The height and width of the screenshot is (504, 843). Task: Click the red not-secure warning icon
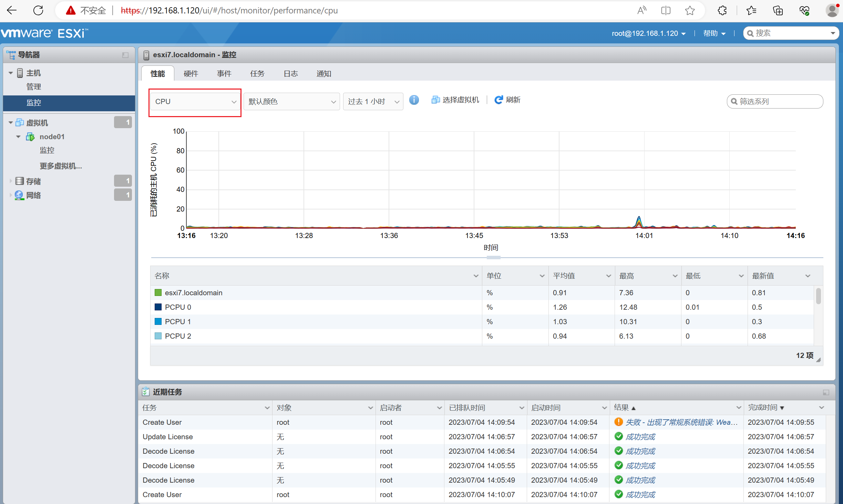click(x=71, y=10)
